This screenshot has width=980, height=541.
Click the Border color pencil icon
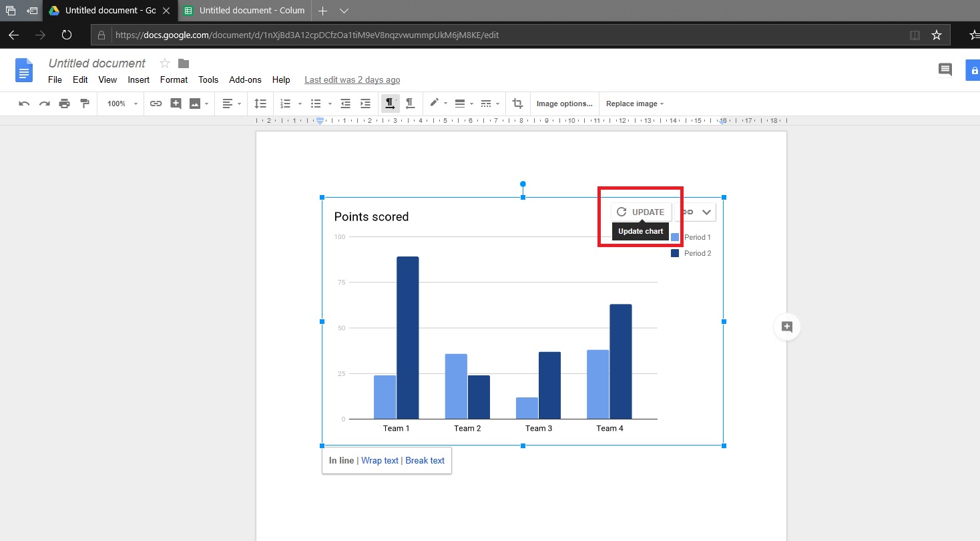(435, 104)
